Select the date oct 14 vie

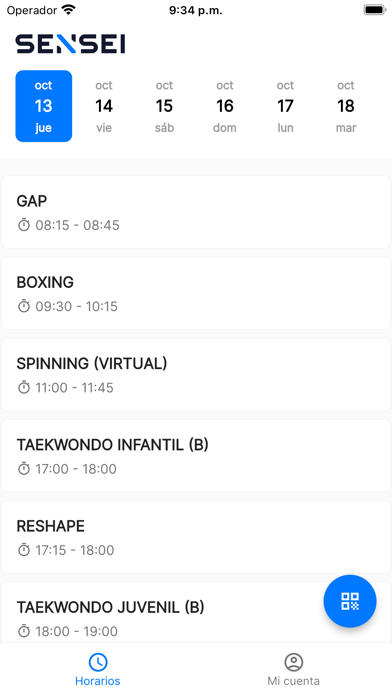104,106
